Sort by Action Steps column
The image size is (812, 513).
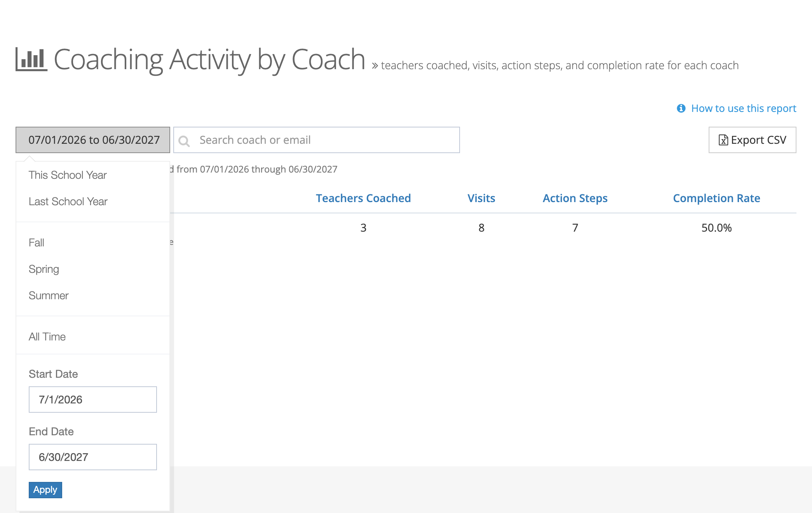coord(575,198)
